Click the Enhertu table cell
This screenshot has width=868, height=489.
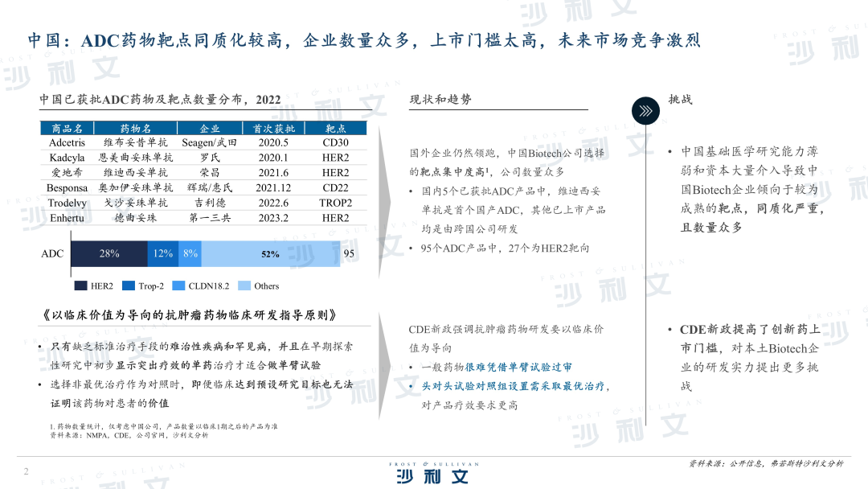[x=67, y=218]
